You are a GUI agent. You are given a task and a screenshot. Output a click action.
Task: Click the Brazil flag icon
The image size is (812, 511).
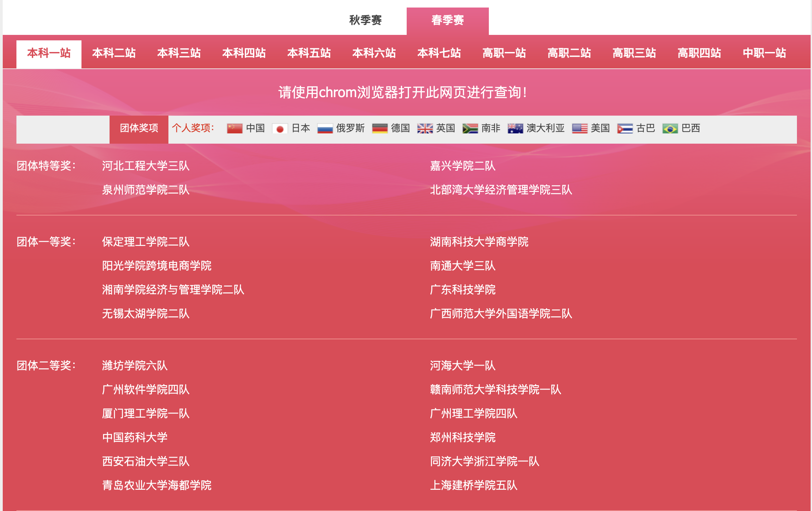coord(670,129)
